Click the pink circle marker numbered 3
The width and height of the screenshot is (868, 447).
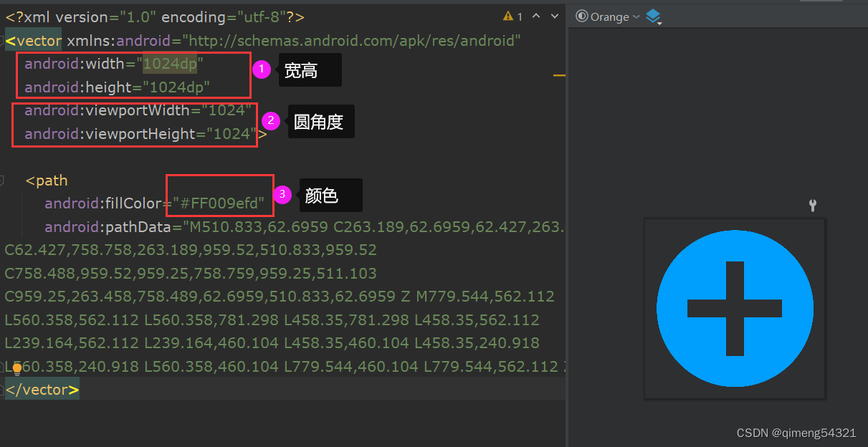282,194
